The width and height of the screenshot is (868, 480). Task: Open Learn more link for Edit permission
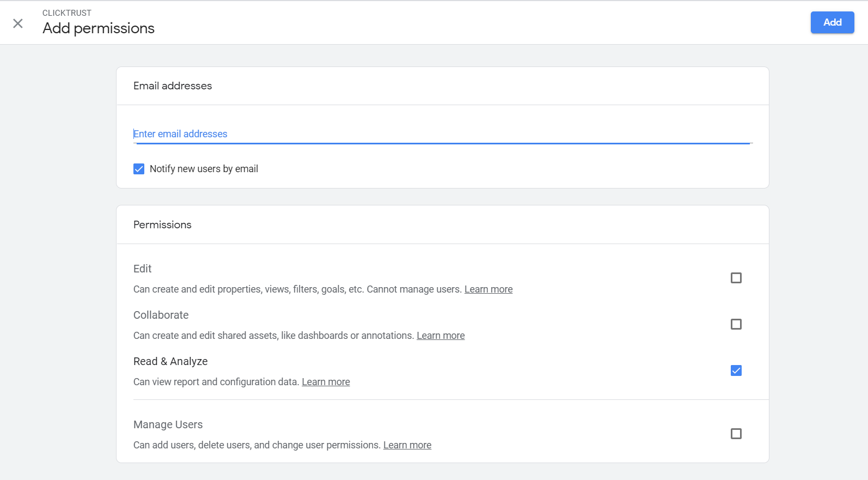pyautogui.click(x=488, y=289)
